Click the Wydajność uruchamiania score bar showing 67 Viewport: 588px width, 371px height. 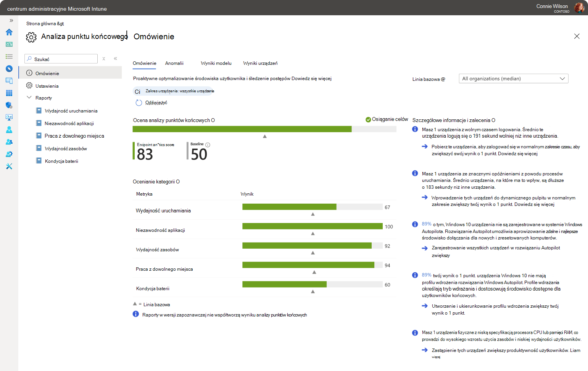pos(313,207)
